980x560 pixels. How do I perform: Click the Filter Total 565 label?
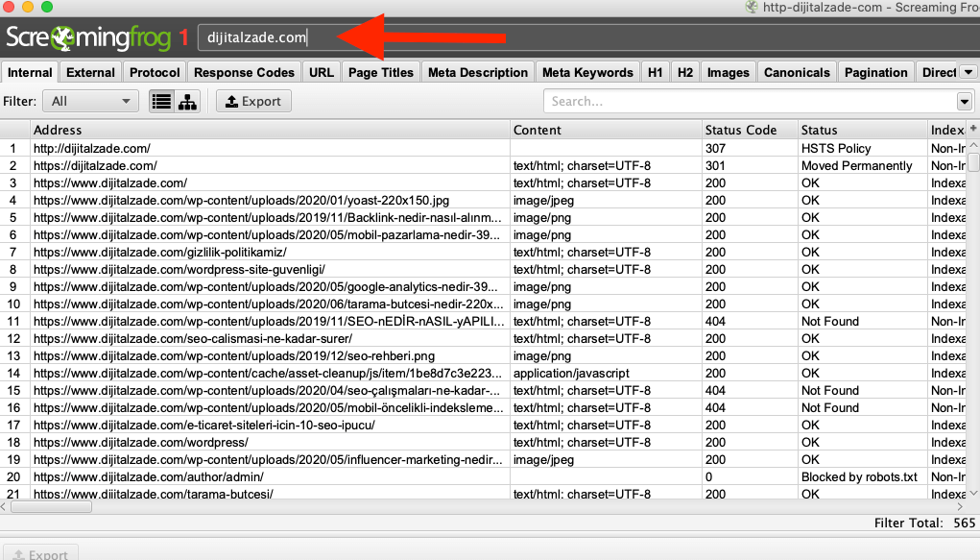click(x=924, y=523)
